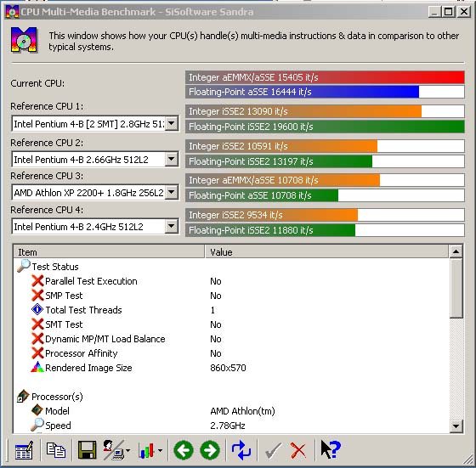476x468 pixels.
Task: Click the magnifier icon beside Speed
Action: point(37,425)
